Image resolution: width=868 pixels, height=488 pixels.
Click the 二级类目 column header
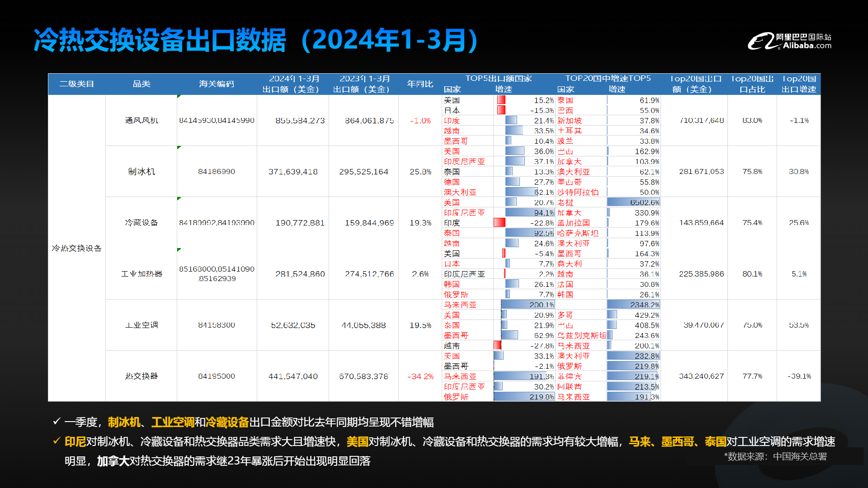pos(77,84)
